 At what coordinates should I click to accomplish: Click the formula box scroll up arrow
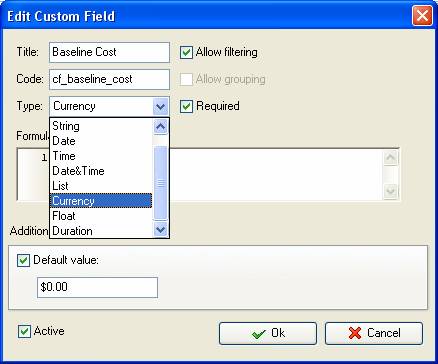[390, 158]
